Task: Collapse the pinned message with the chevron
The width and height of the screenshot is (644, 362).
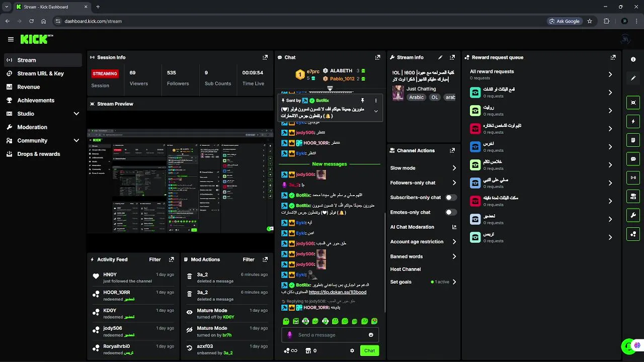Action: click(375, 111)
